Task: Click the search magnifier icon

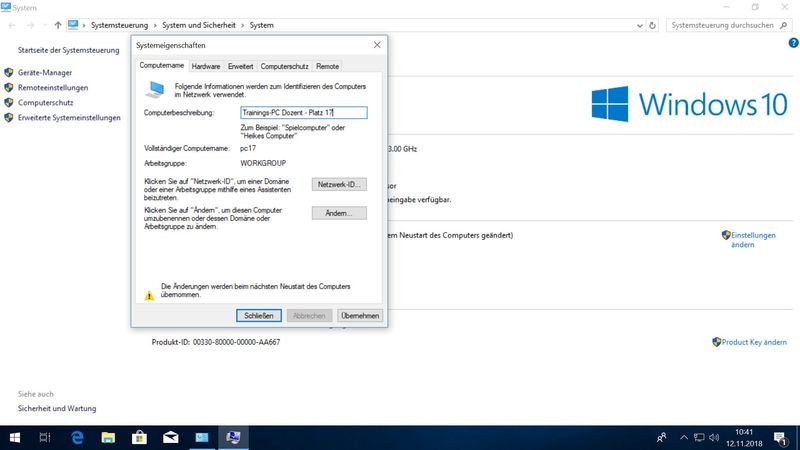Action: (784, 25)
